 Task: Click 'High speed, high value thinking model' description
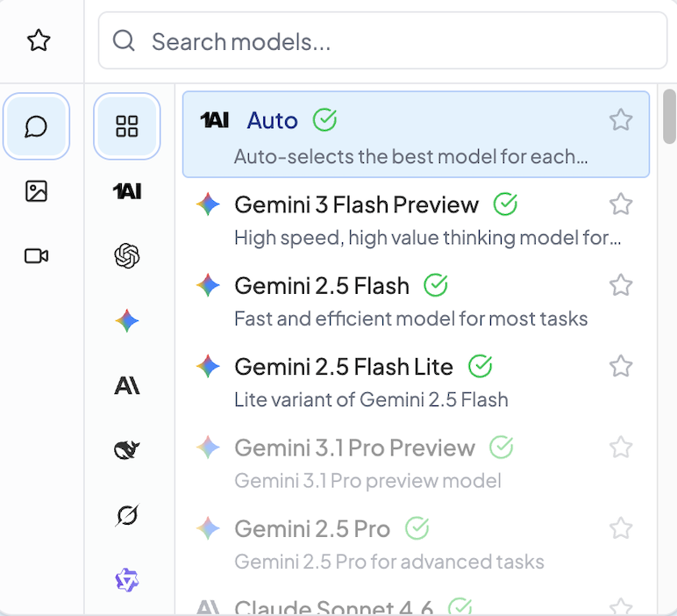[428, 238]
